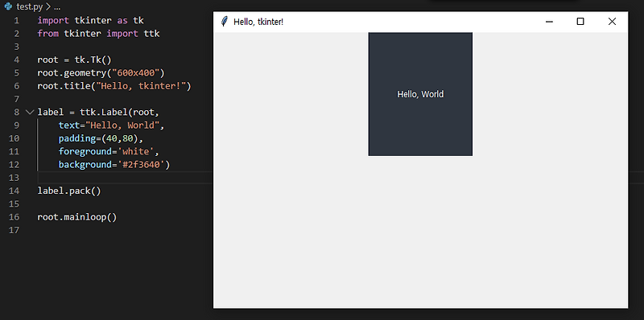Maximize the Hello, tkinter! window

tap(580, 22)
